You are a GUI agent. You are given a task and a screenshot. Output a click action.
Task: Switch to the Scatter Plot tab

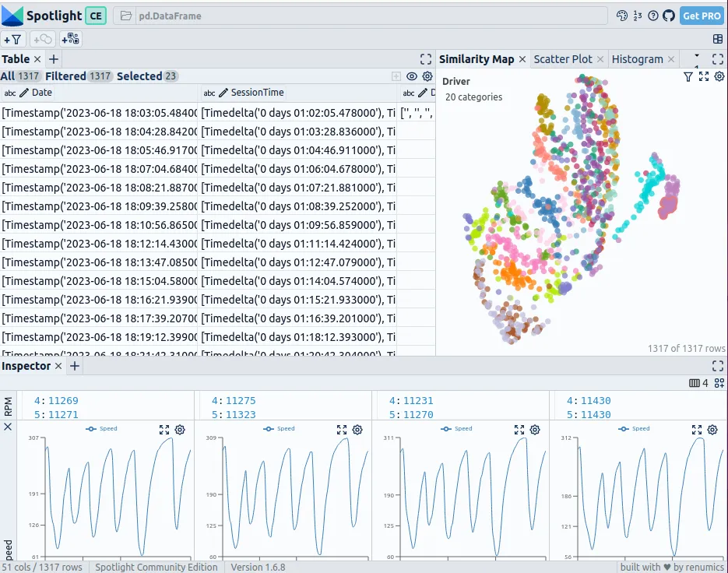click(x=562, y=59)
